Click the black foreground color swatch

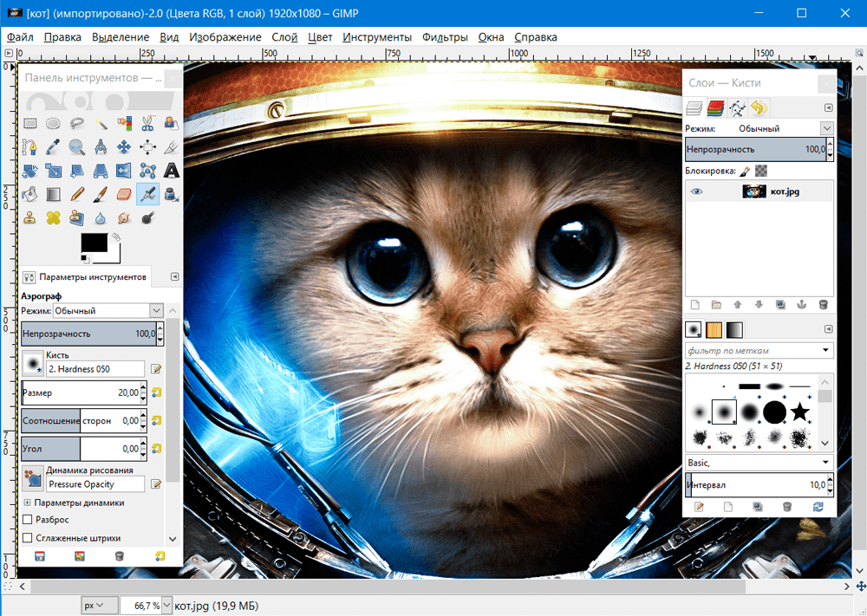pyautogui.click(x=94, y=243)
